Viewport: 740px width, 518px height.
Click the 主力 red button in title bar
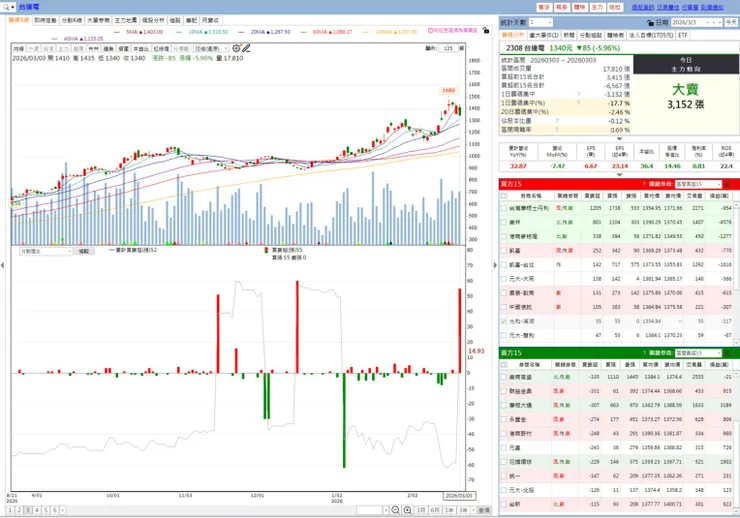597,8
